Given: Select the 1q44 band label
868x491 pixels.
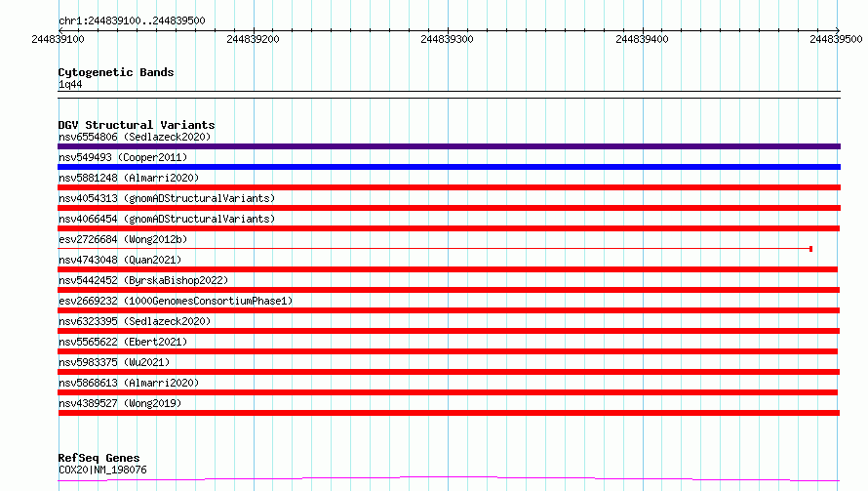Looking at the screenshot, I should [70, 84].
